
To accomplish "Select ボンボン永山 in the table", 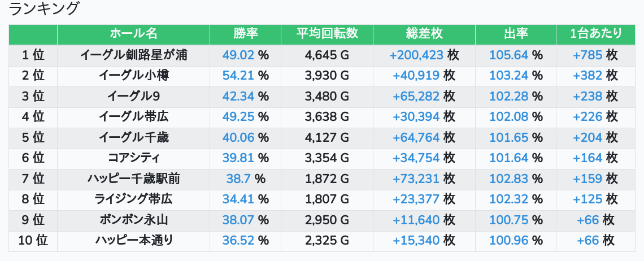I will pyautogui.click(x=133, y=220).
